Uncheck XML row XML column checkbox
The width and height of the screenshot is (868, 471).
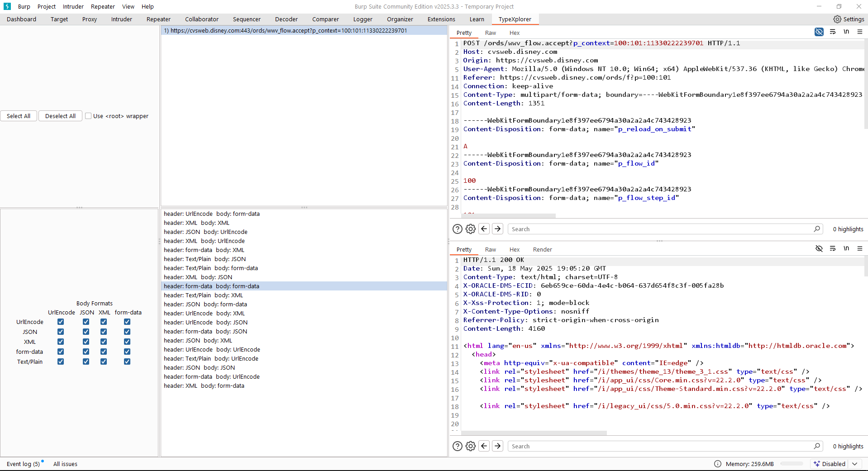point(104,342)
